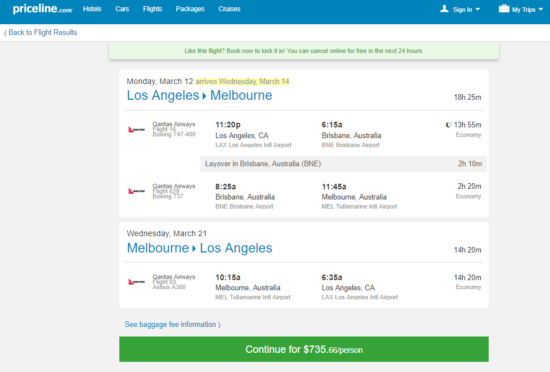Click Qantas logo for Brisbane to Melbourne leg
Screen dimensions: 550x372
[x=136, y=191]
